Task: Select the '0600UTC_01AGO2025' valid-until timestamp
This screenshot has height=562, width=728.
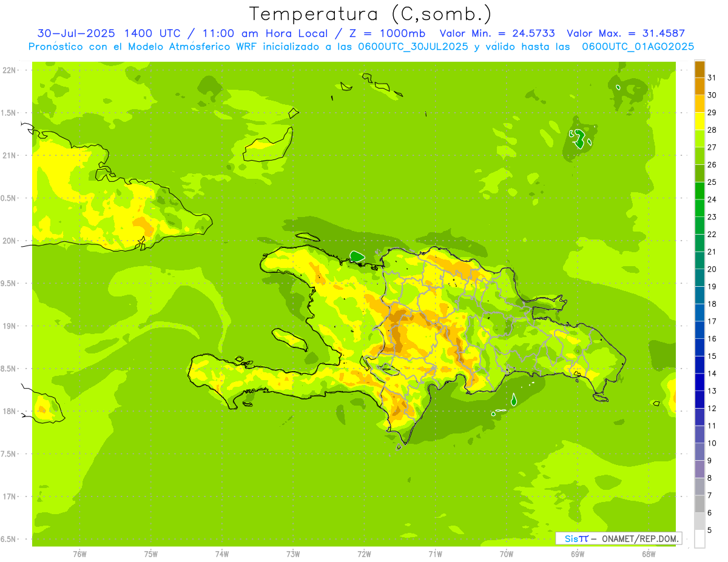Action: coord(638,46)
